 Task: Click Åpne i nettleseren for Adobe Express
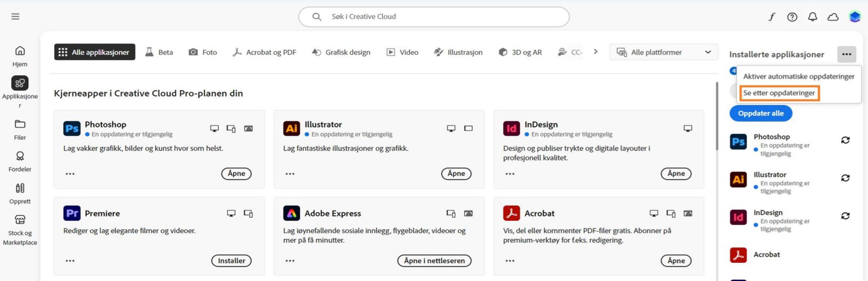click(434, 261)
